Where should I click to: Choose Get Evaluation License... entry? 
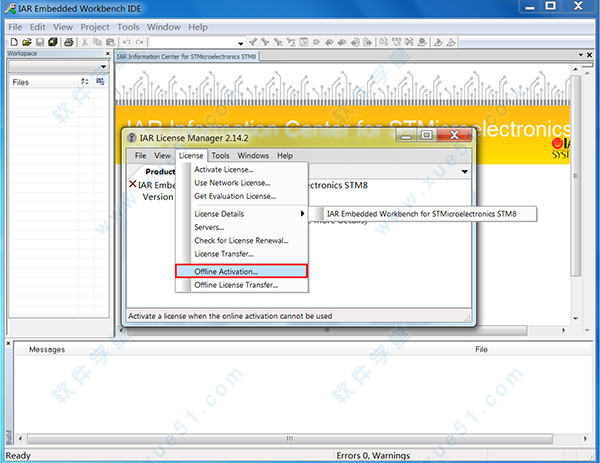(242, 196)
